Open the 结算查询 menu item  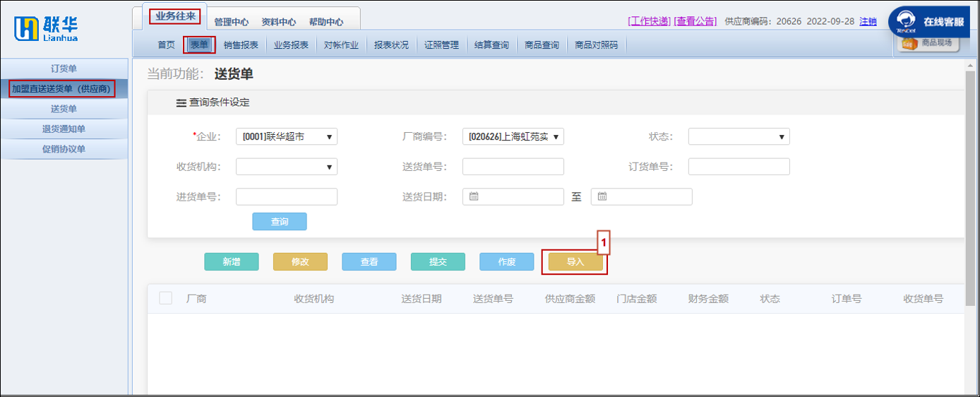[491, 45]
